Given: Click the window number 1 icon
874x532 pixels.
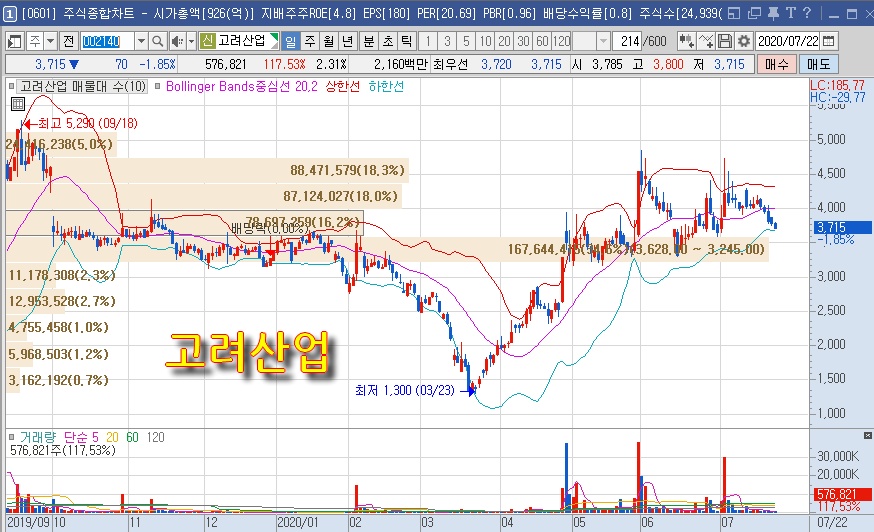Looking at the screenshot, I should (9, 14).
